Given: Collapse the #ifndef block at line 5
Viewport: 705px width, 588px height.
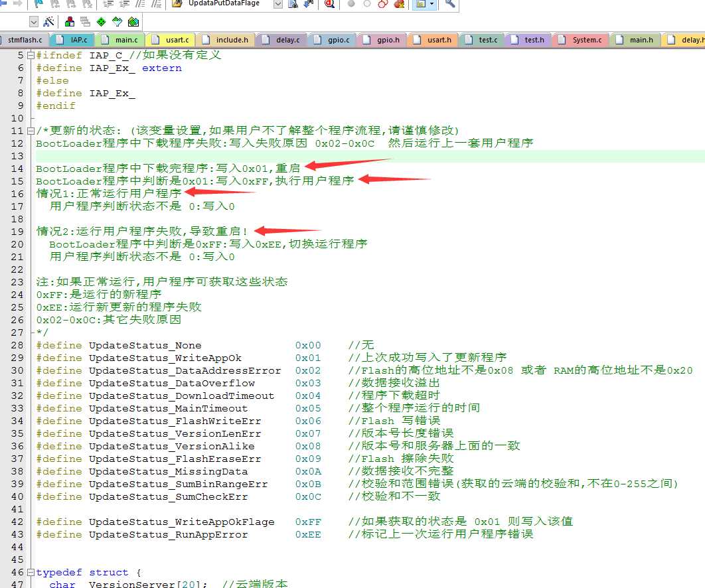Looking at the screenshot, I should pos(31,55).
